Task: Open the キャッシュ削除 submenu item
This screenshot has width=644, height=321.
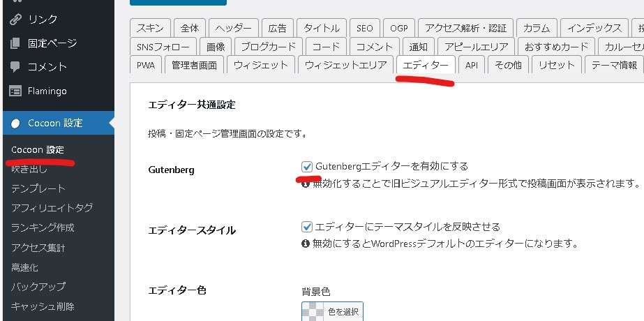Action: point(43,306)
